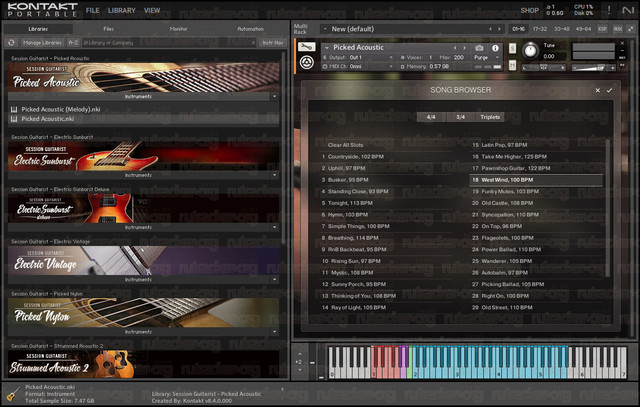Show rack channels 17-32
This screenshot has width=640, height=407.
click(540, 29)
